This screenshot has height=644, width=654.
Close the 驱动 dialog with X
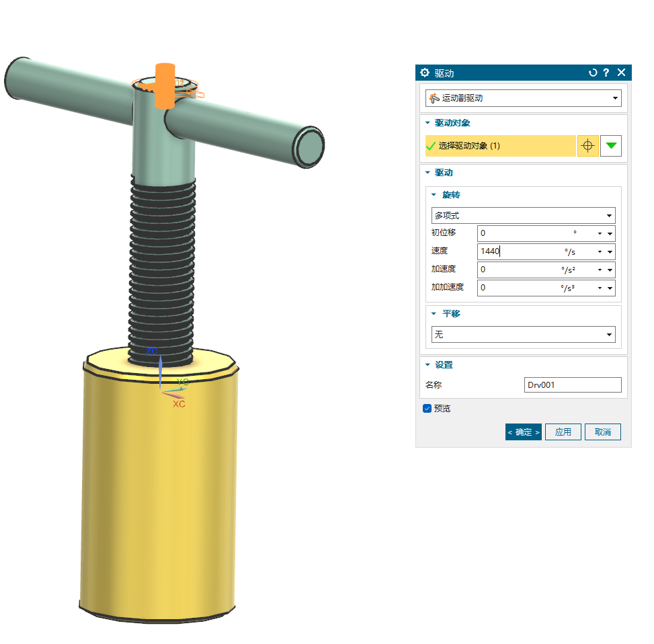click(x=621, y=73)
